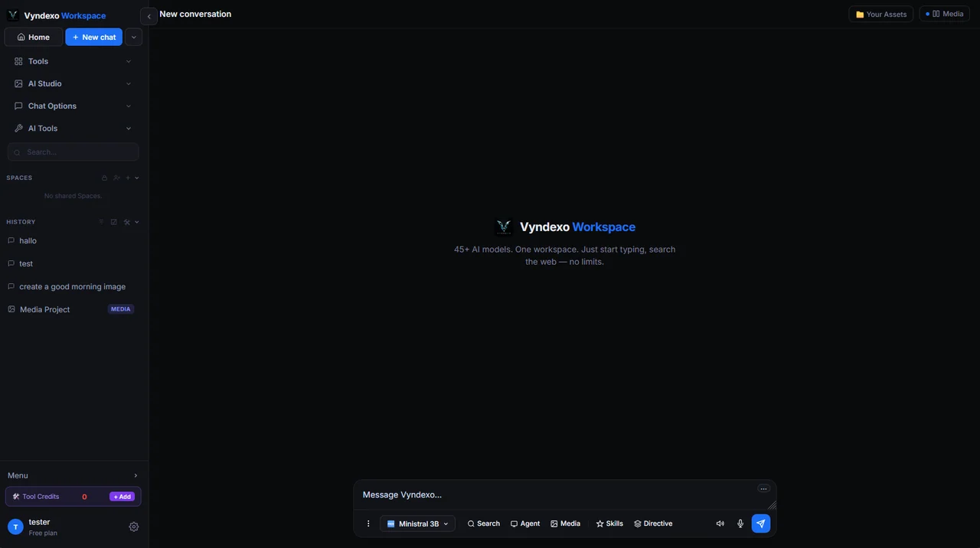
Task: Toggle Agent mode
Action: pyautogui.click(x=525, y=524)
